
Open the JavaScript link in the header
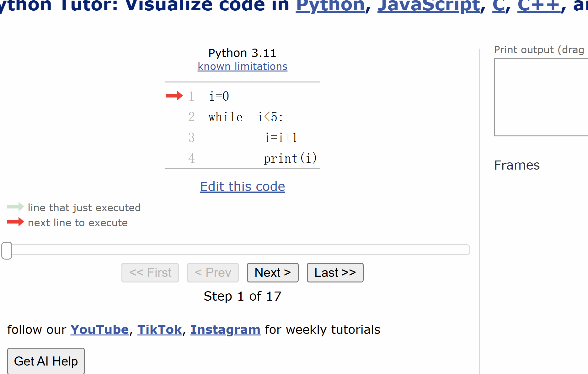pos(429,6)
